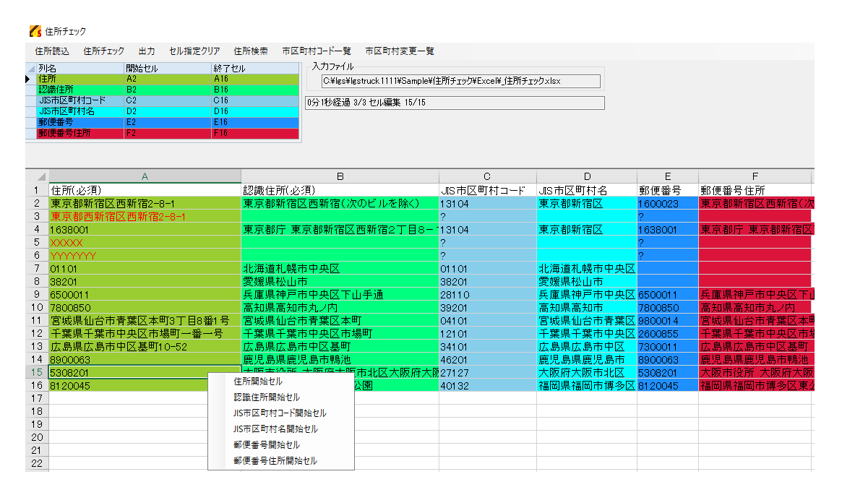Click column header C of the spreadsheet

tap(487, 177)
